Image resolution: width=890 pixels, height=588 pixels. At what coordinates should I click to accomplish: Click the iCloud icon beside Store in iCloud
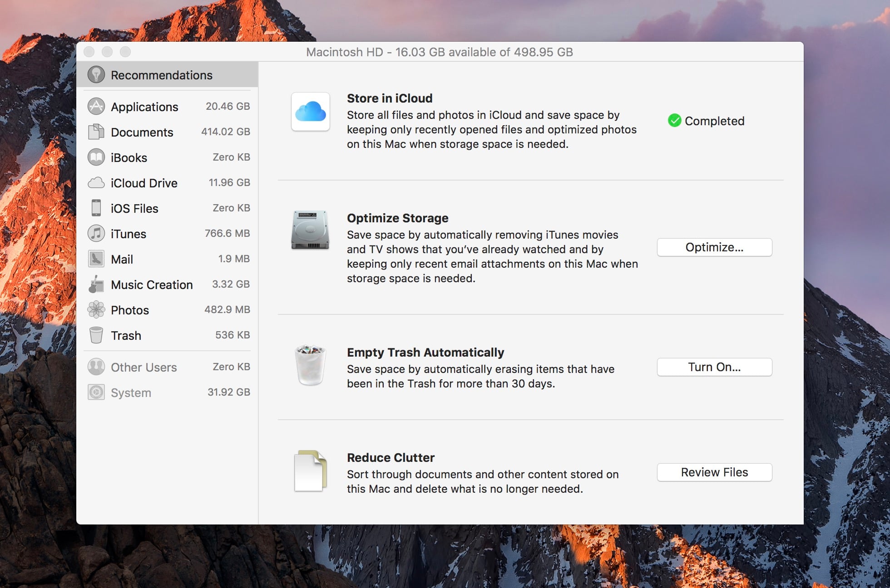pyautogui.click(x=311, y=112)
